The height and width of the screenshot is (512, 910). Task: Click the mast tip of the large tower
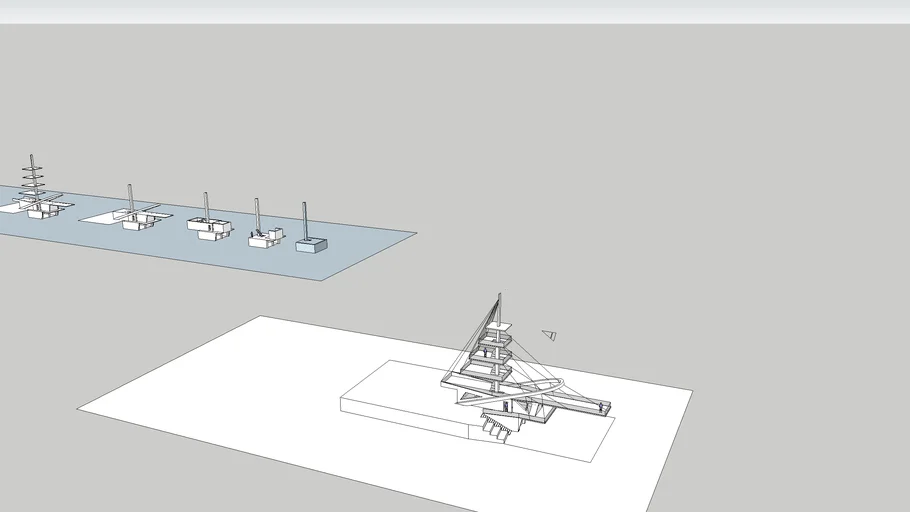click(x=498, y=296)
